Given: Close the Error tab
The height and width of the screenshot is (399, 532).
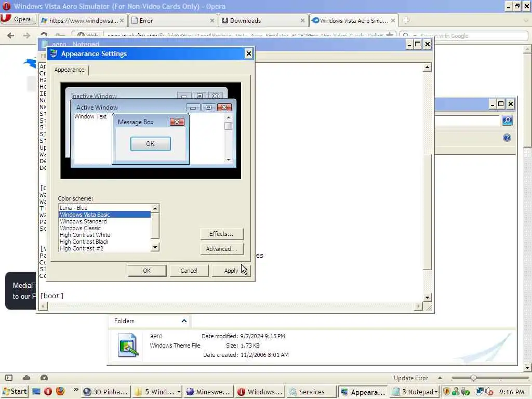Looking at the screenshot, I should 212,21.
